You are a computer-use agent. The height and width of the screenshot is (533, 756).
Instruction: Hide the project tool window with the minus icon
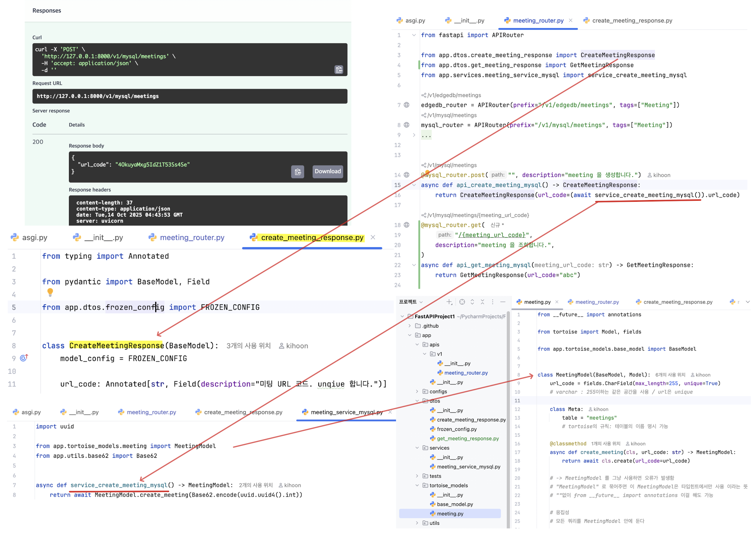(503, 302)
